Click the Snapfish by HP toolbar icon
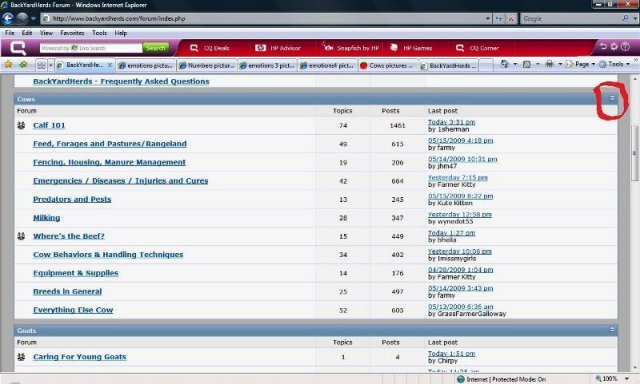Viewport: 640px width, 384px height. click(x=328, y=47)
